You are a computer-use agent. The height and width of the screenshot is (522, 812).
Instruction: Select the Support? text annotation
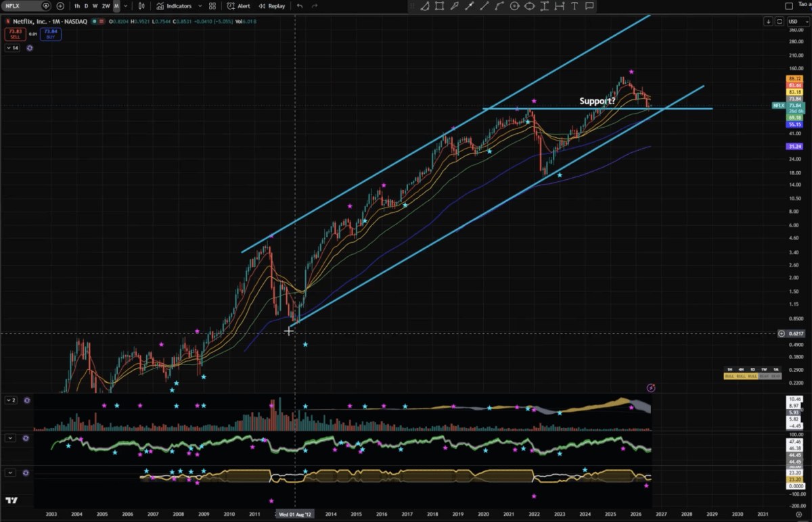597,101
